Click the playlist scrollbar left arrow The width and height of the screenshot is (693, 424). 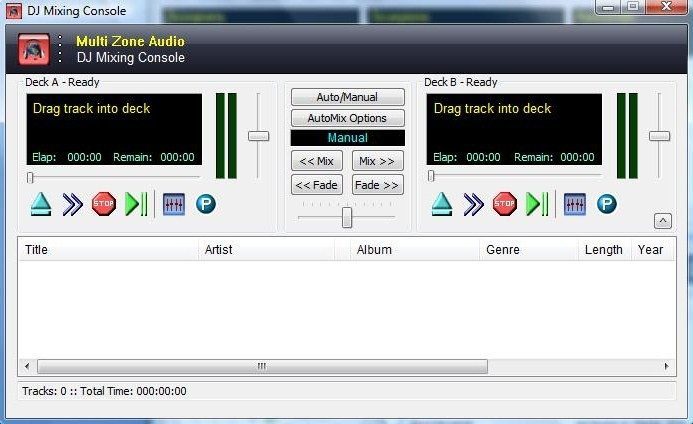coord(27,366)
